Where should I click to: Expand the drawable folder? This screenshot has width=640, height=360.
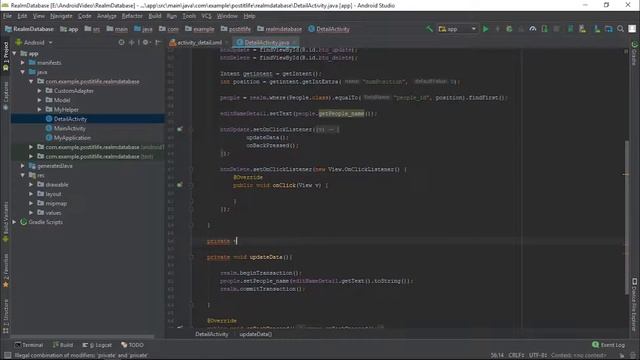[x=31, y=184]
